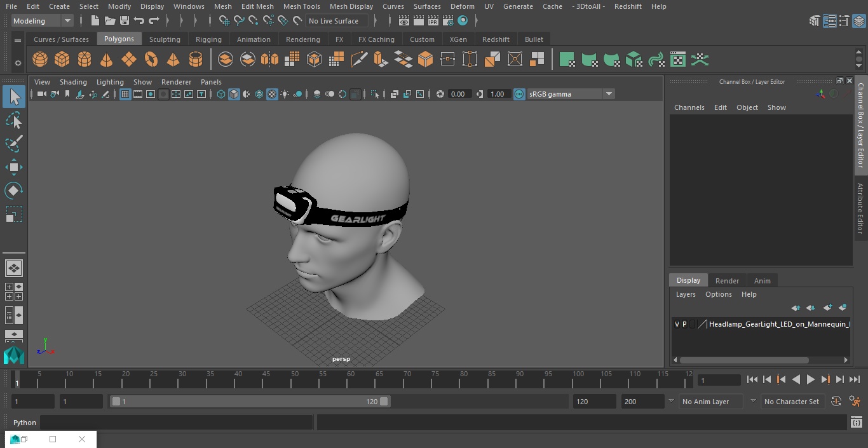Click the Save Scene floppy icon
The height and width of the screenshot is (448, 868).
[125, 21]
